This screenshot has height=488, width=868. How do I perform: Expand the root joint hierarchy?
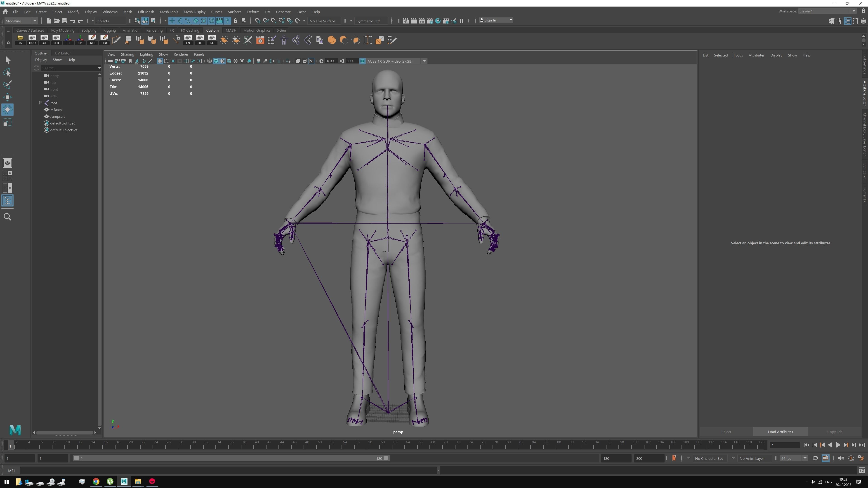coord(41,103)
